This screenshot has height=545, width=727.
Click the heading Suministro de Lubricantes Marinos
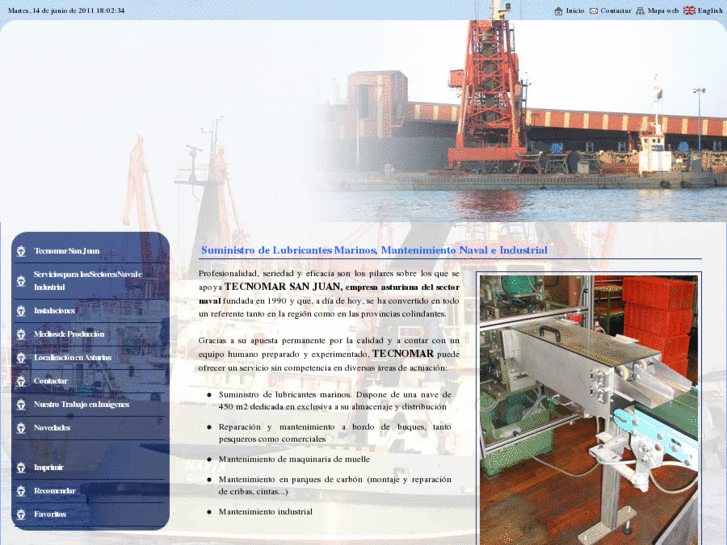[374, 250]
